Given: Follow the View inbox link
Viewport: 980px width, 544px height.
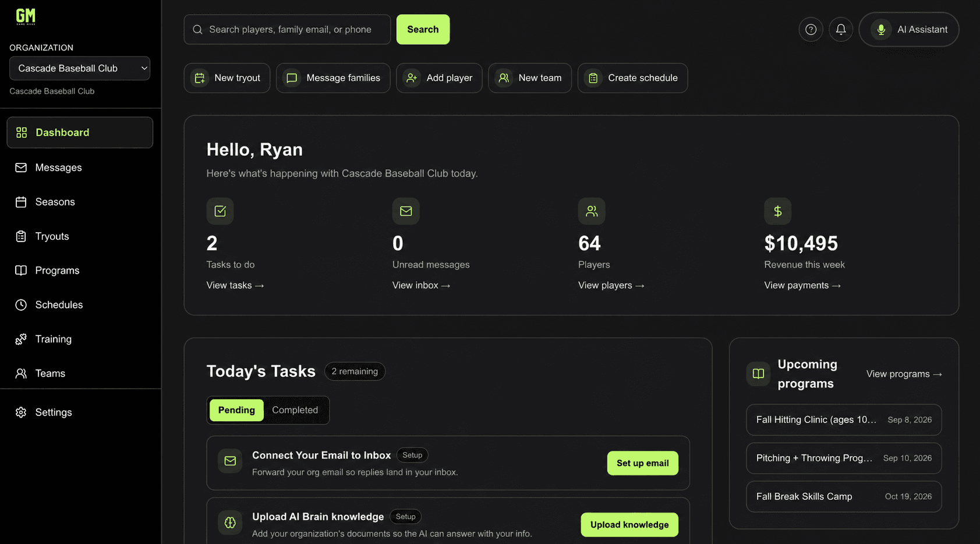Looking at the screenshot, I should [421, 285].
